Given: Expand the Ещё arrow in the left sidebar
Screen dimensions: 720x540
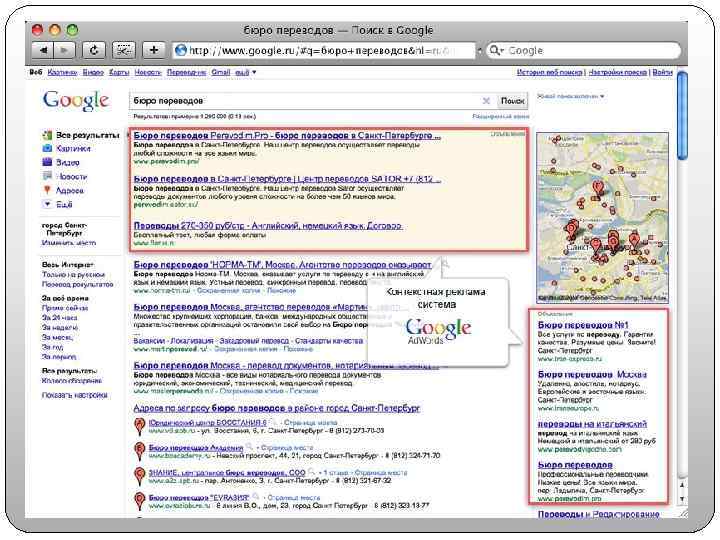Looking at the screenshot, I should point(47,204).
